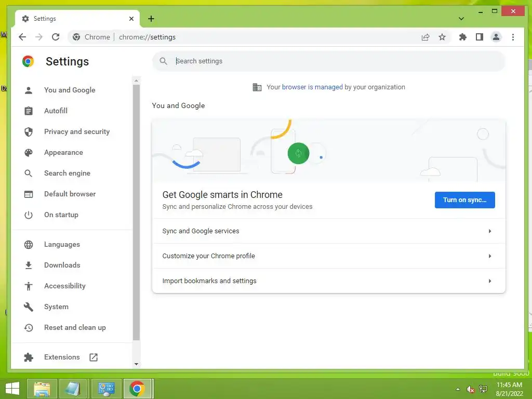Open On startup settings

(x=61, y=215)
